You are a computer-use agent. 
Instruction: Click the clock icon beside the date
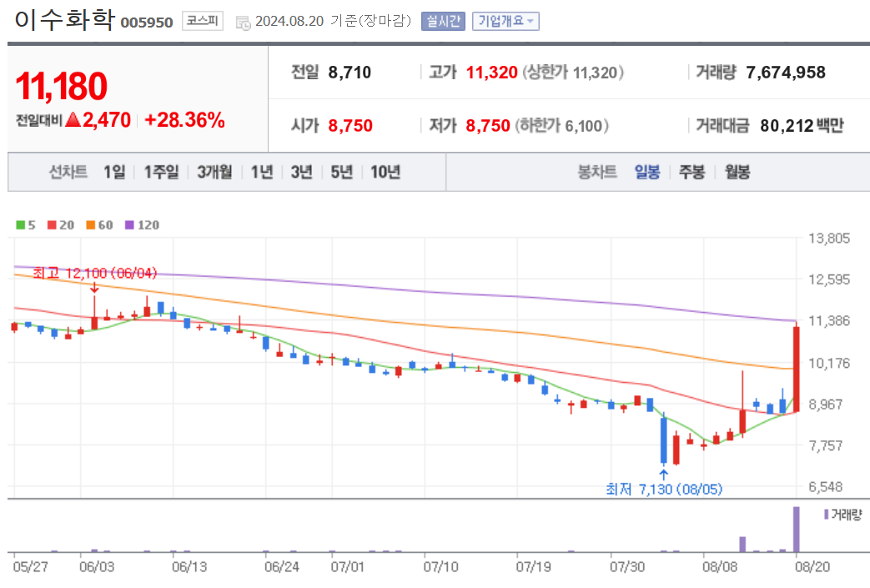coord(243,23)
